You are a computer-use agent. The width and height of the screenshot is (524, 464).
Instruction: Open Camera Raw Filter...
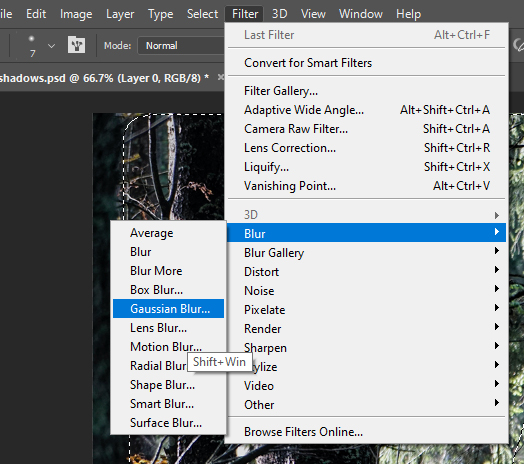click(x=367, y=129)
